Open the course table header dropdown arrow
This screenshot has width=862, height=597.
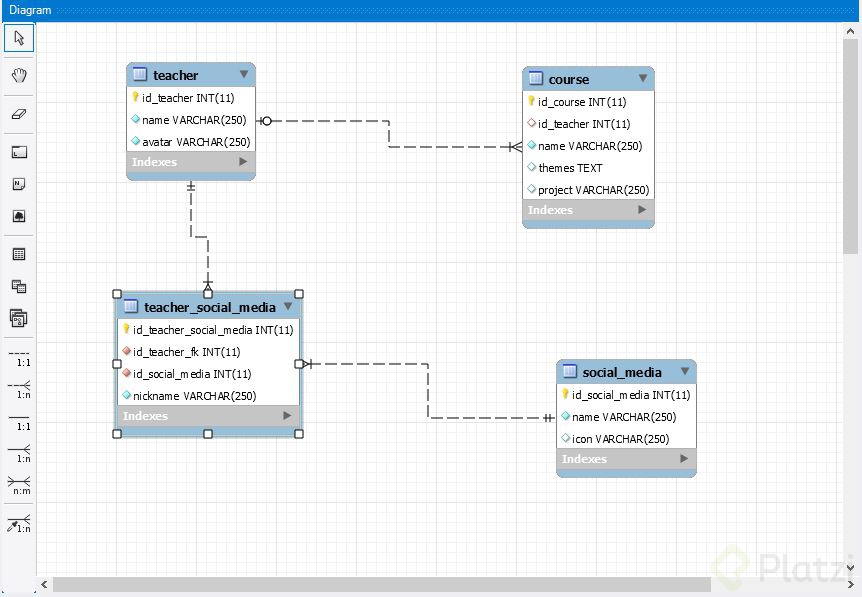pos(645,79)
